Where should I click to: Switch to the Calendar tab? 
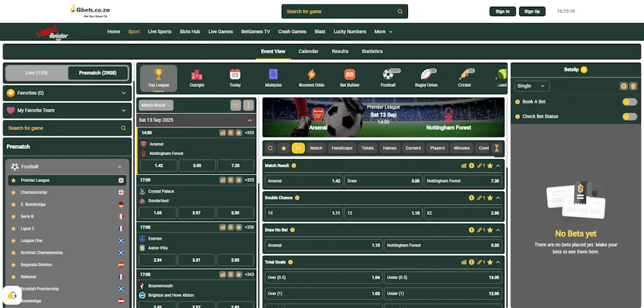point(308,51)
